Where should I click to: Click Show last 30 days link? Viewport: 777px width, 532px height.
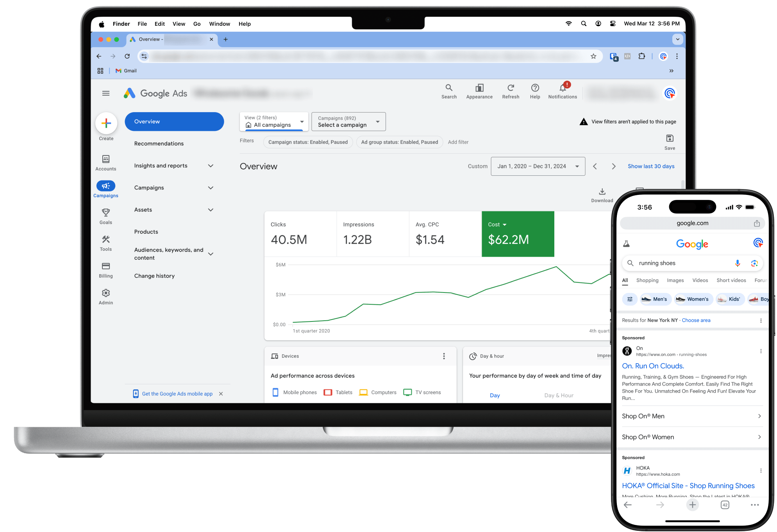click(651, 166)
